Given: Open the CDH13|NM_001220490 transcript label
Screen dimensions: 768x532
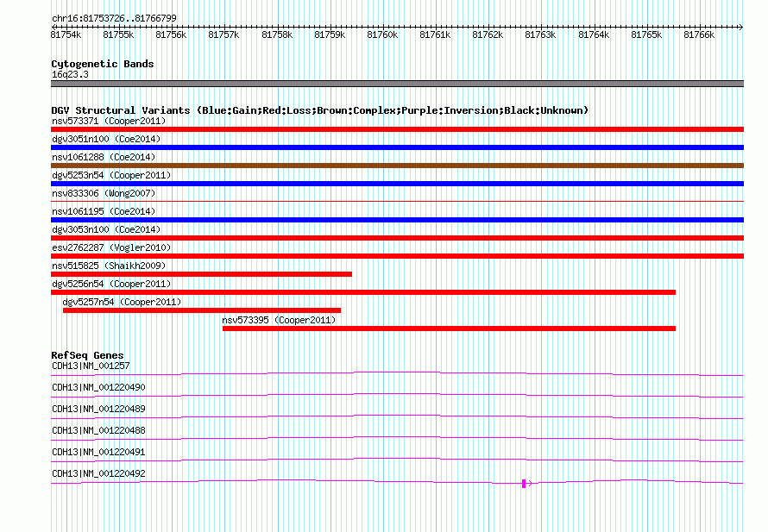Looking at the screenshot, I should (x=99, y=387).
